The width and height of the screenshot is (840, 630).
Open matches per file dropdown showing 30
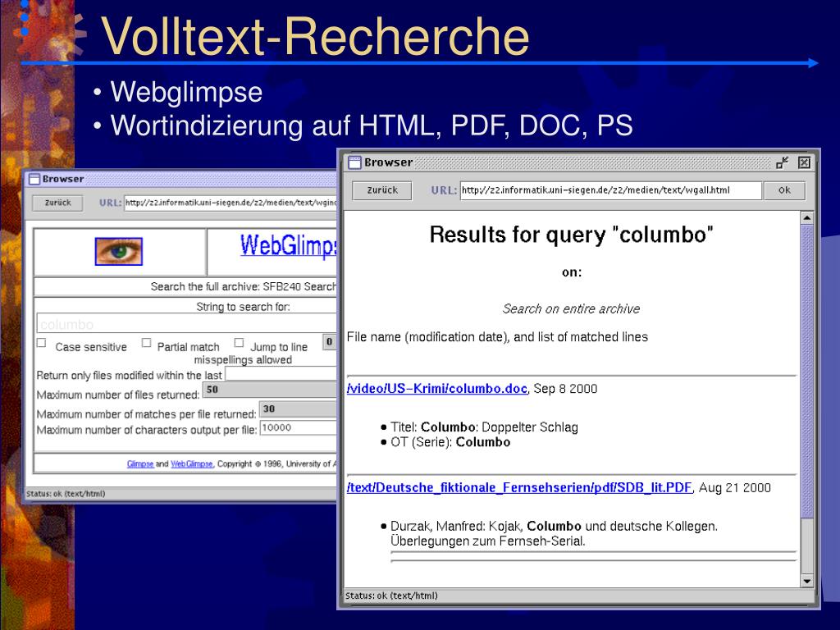point(299,409)
